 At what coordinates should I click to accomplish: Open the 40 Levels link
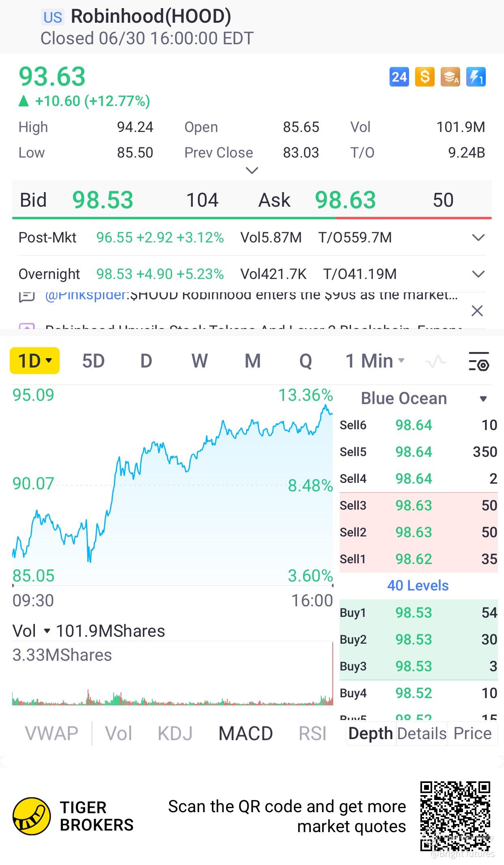pyautogui.click(x=418, y=586)
